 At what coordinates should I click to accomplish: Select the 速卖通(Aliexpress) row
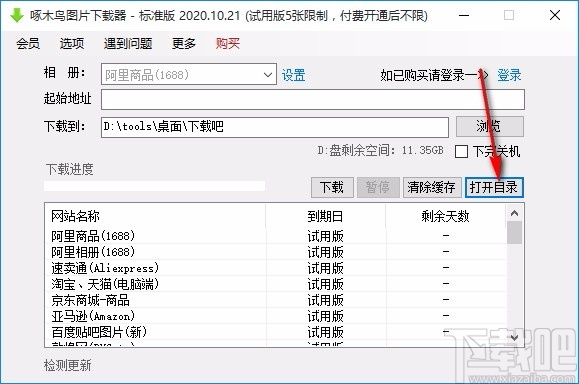click(x=275, y=268)
